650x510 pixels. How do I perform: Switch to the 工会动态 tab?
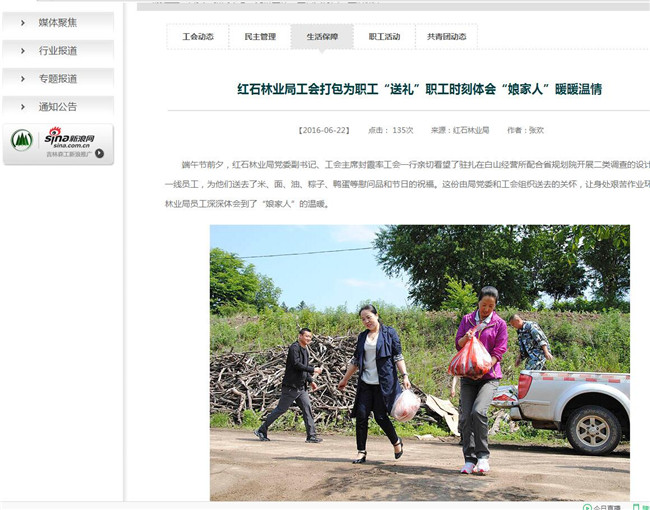(x=198, y=37)
